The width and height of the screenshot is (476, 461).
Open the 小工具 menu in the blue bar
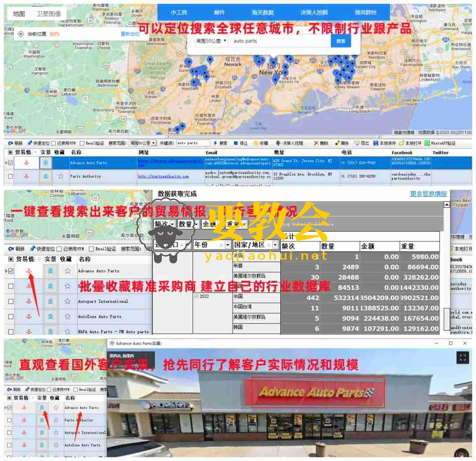(x=179, y=12)
